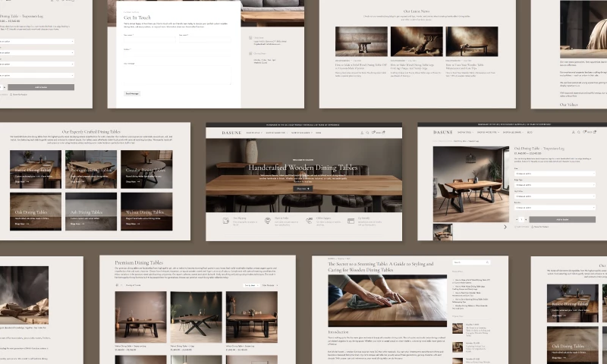
Task: Open third option dropdown on Oak Dining Table page
Action: (555, 196)
